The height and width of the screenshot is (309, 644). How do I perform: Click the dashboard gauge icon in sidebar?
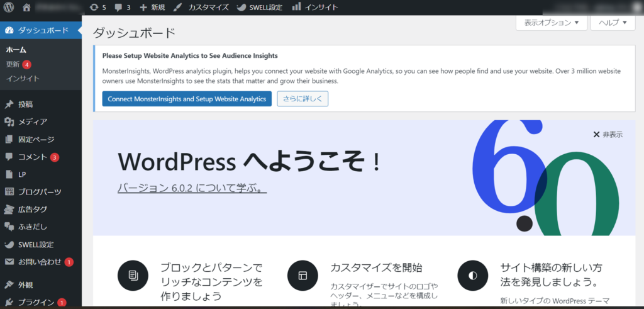coord(9,30)
